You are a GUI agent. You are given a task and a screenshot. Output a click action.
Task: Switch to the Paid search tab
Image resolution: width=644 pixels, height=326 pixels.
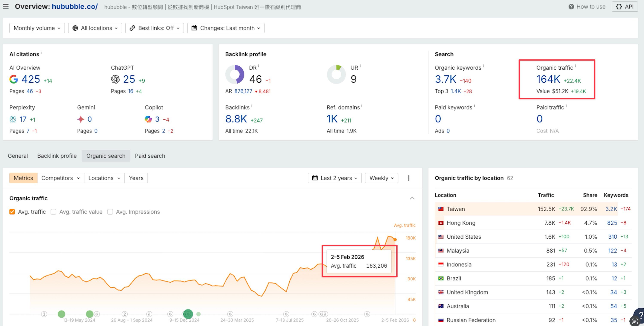click(x=150, y=155)
